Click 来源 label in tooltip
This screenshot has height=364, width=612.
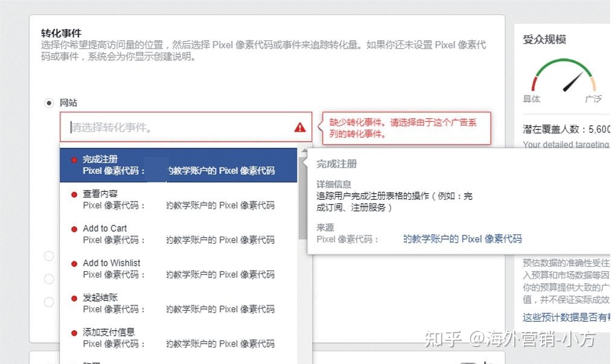(x=325, y=228)
